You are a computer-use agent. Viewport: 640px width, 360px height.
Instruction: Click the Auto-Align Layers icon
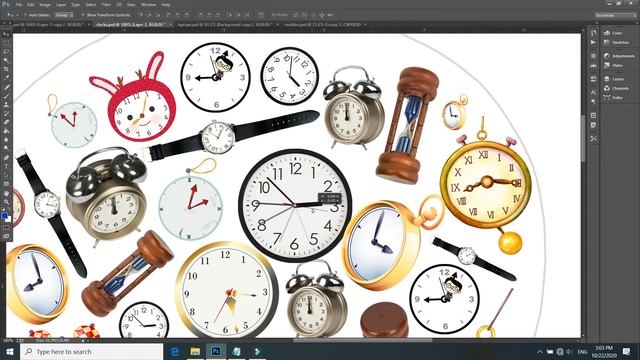260,15
